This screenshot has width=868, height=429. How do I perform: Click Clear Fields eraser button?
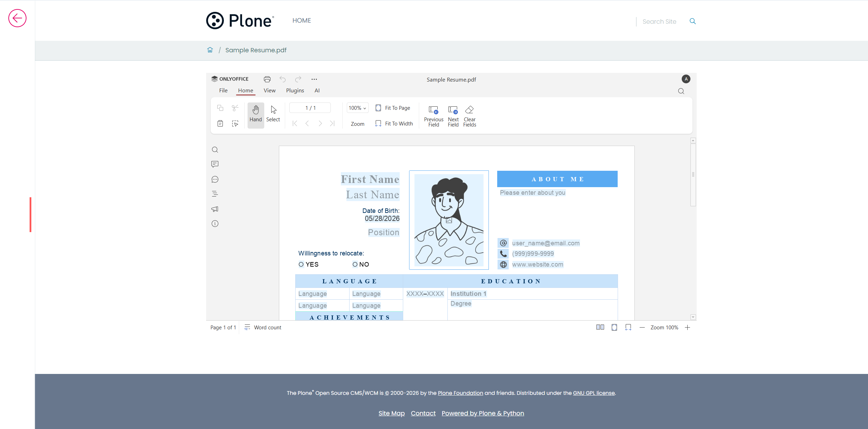tap(469, 116)
